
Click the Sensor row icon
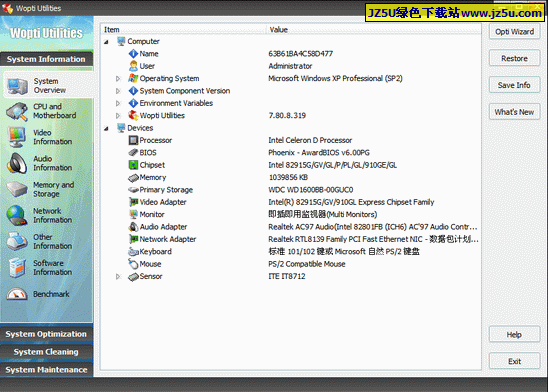point(133,276)
